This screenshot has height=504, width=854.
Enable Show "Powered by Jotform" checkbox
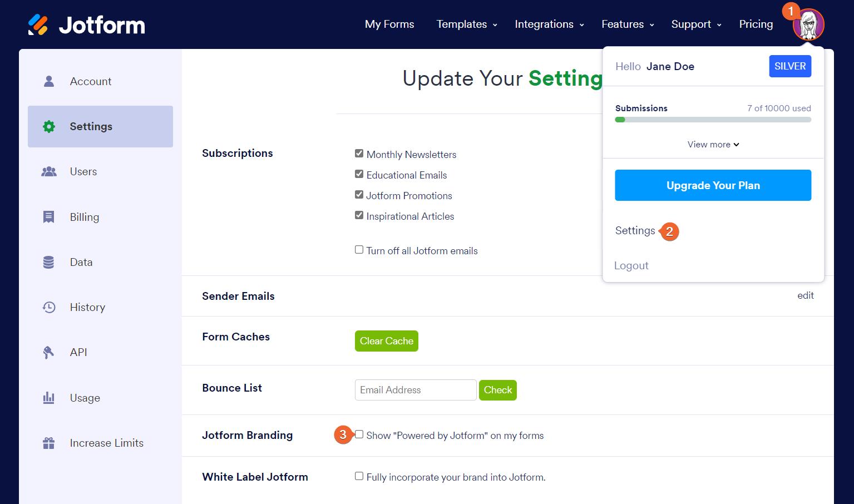point(359,434)
